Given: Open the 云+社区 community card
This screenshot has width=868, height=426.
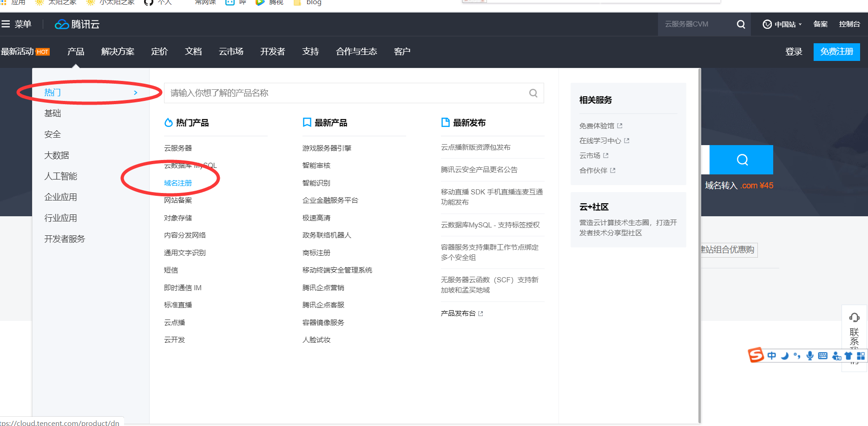Looking at the screenshot, I should [628, 220].
